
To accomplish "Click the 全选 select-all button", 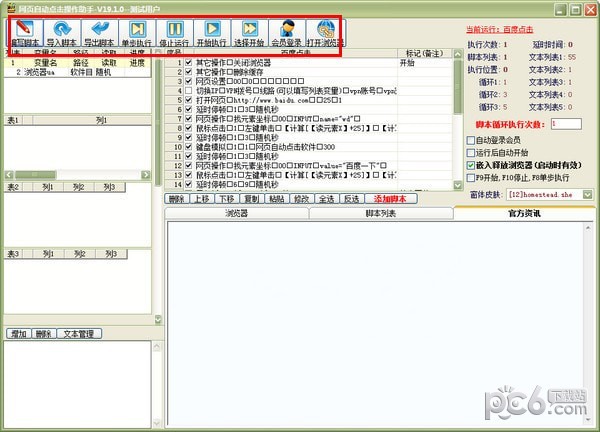I will click(326, 199).
